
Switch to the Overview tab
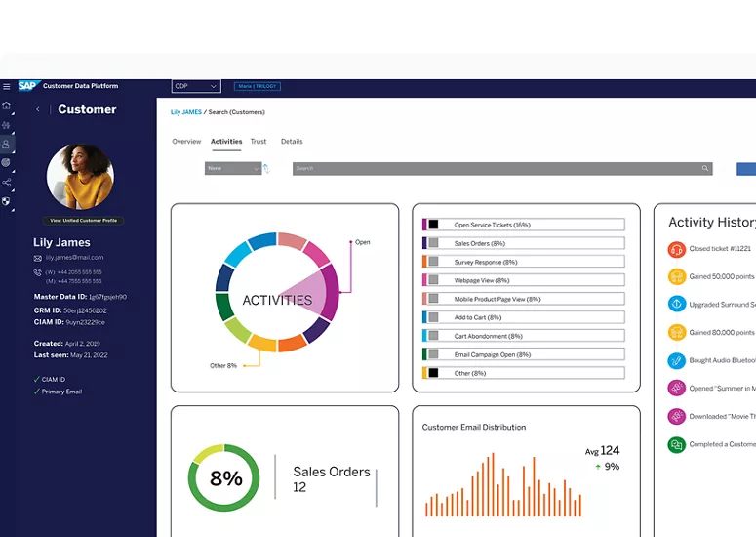186,142
